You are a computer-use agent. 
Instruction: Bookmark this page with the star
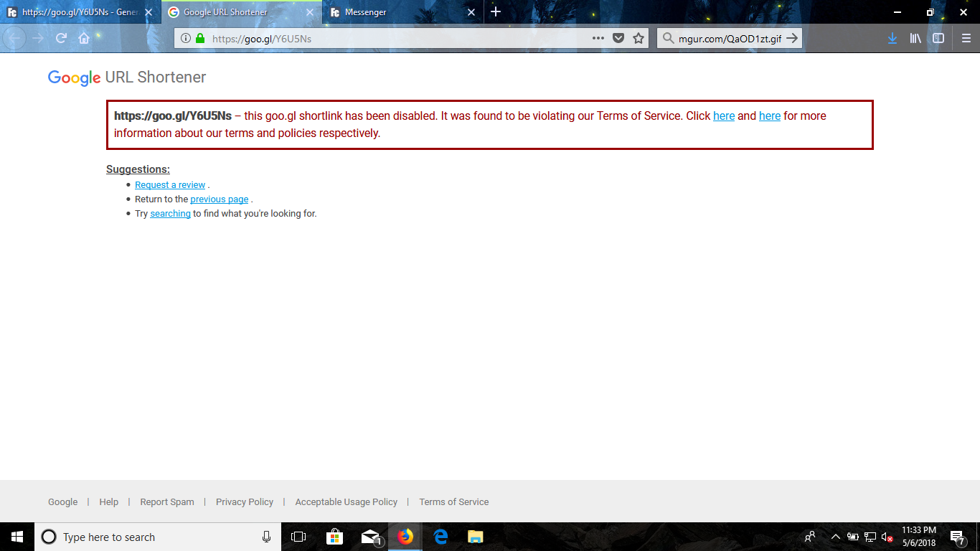click(639, 39)
